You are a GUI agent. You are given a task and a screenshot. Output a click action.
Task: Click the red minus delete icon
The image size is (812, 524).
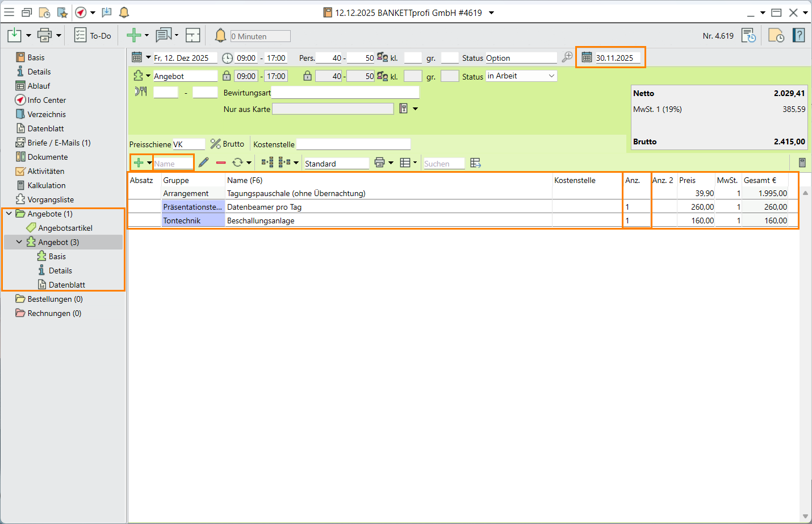click(221, 163)
